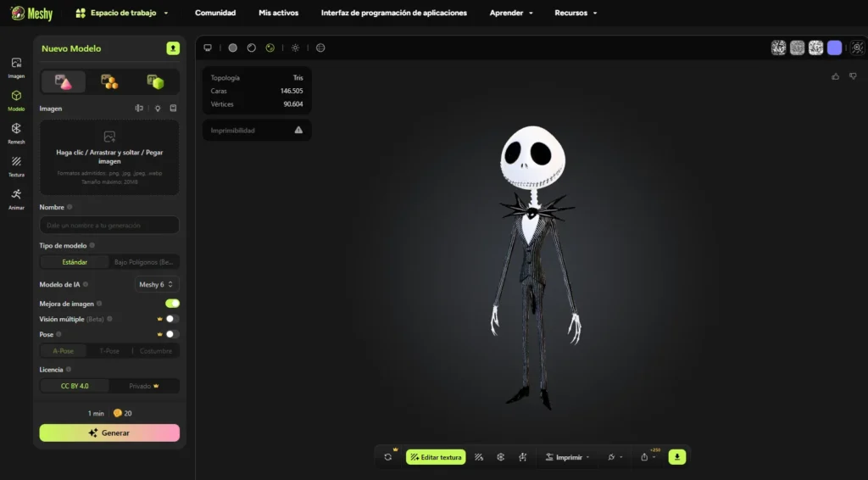Click the Imagen sidebar icon
This screenshot has height=480, width=868.
point(16,66)
